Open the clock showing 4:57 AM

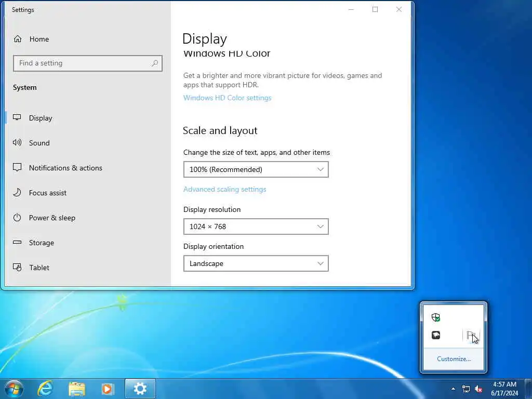point(504,389)
